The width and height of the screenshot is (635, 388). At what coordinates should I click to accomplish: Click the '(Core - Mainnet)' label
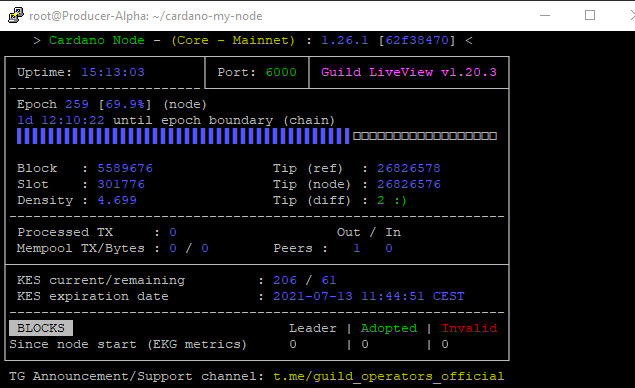[x=233, y=40]
